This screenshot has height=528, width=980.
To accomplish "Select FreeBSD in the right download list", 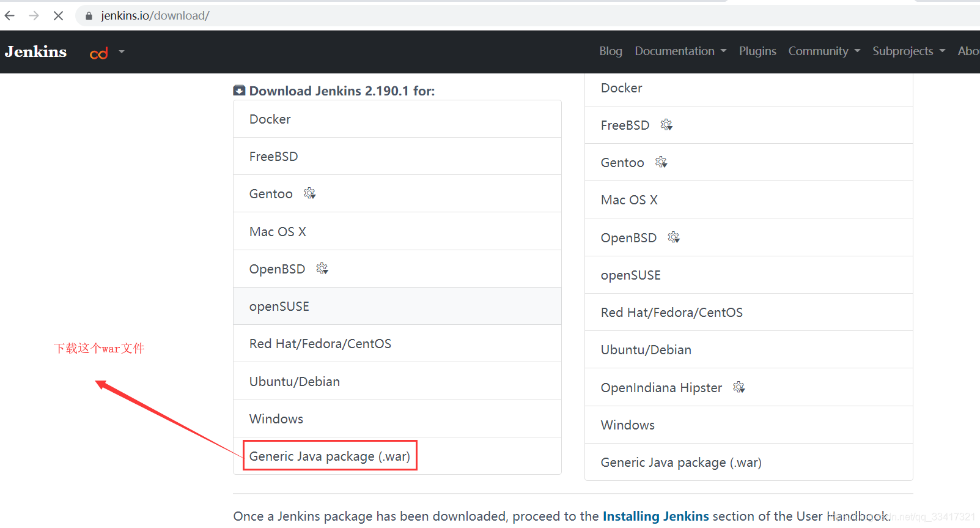I will 749,125.
